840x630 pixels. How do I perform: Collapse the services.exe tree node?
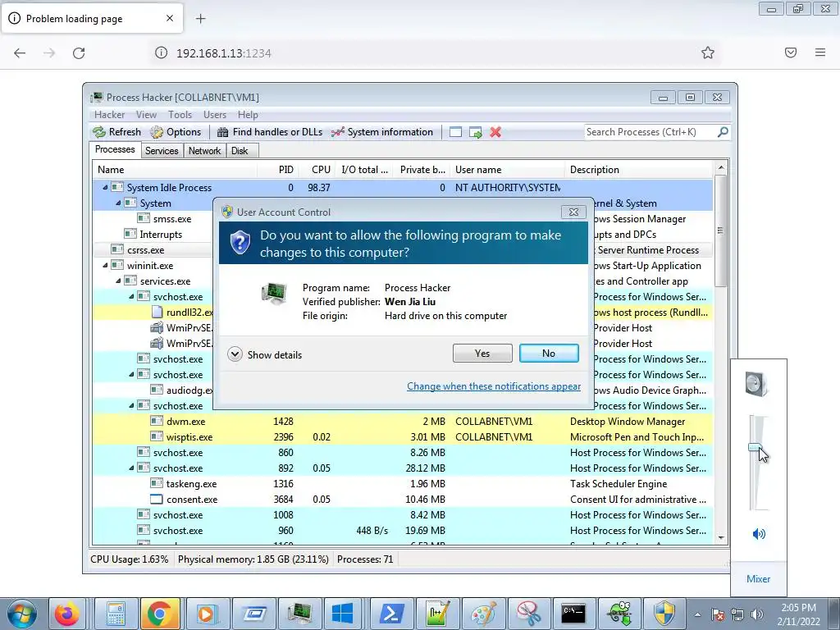pos(118,281)
